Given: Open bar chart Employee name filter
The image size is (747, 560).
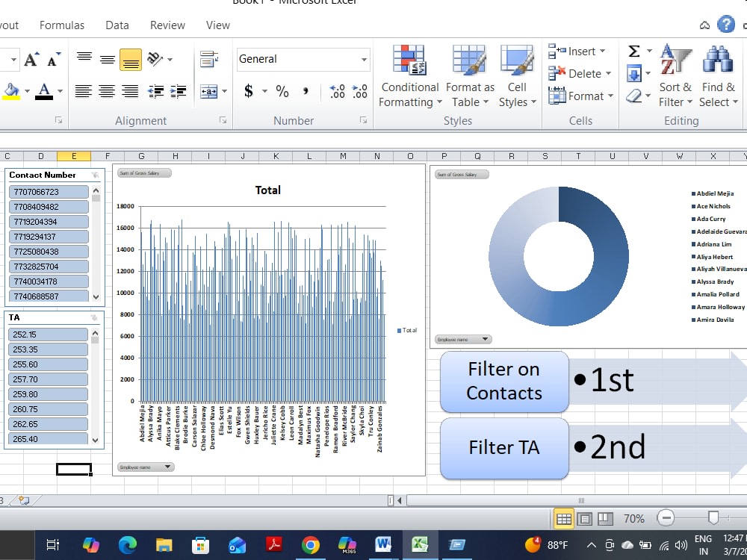Looking at the screenshot, I should (x=146, y=467).
